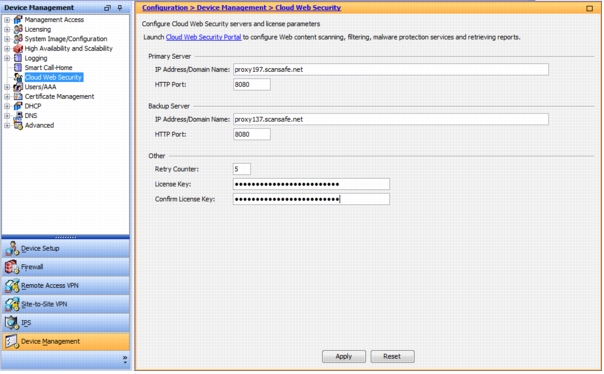Expand the Advanced node
Screen dimensions: 604x374
pos(7,125)
